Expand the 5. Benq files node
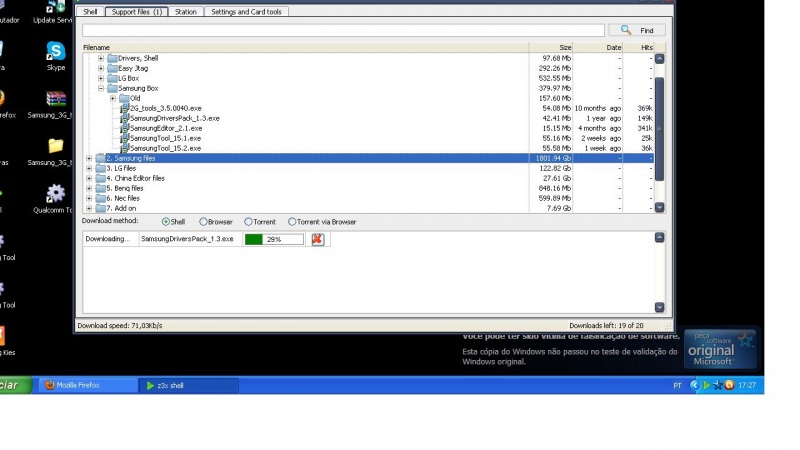 [89, 188]
